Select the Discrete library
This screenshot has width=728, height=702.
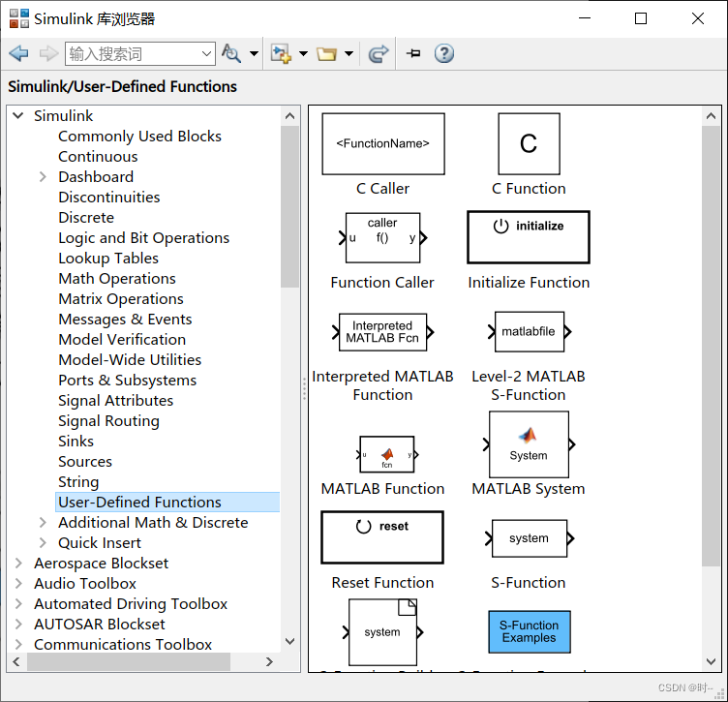pos(86,217)
